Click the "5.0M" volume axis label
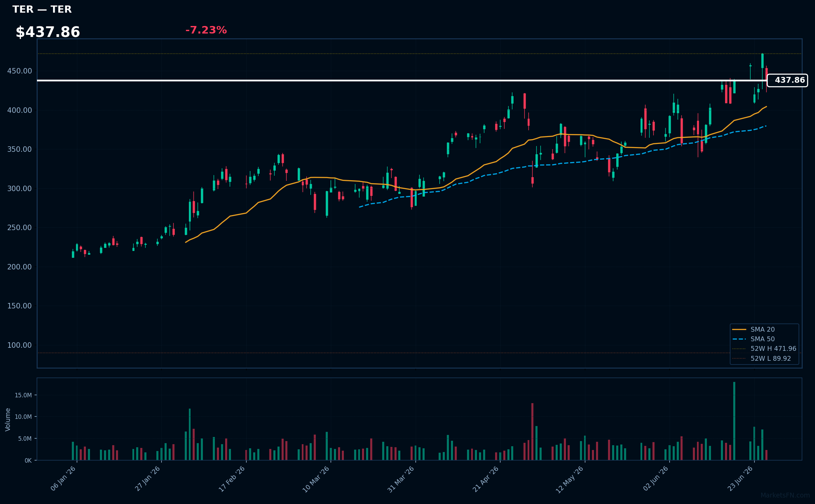The width and height of the screenshot is (815, 504). 25,439
